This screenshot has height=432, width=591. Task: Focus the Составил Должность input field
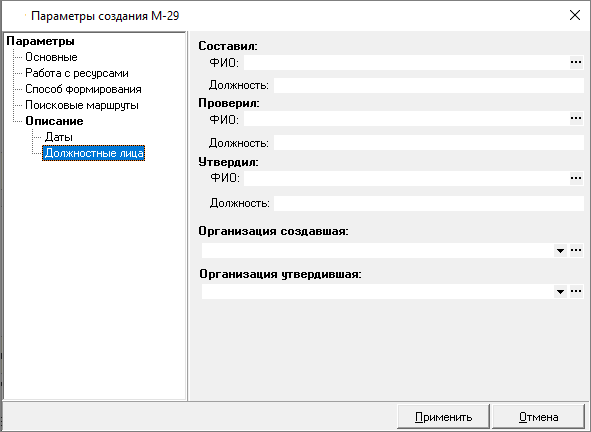tap(429, 86)
